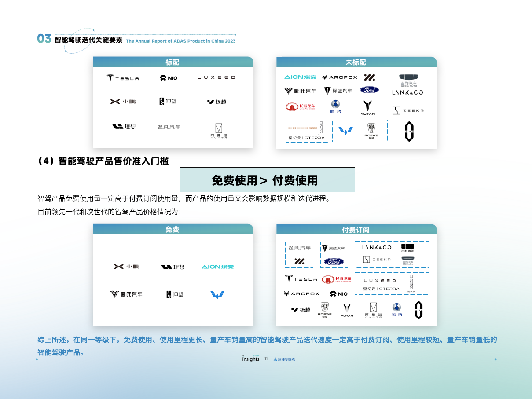This screenshot has width=532, height=399.
Task: Select the 仰望 logo in the 标配 panel
Action: [x=168, y=102]
